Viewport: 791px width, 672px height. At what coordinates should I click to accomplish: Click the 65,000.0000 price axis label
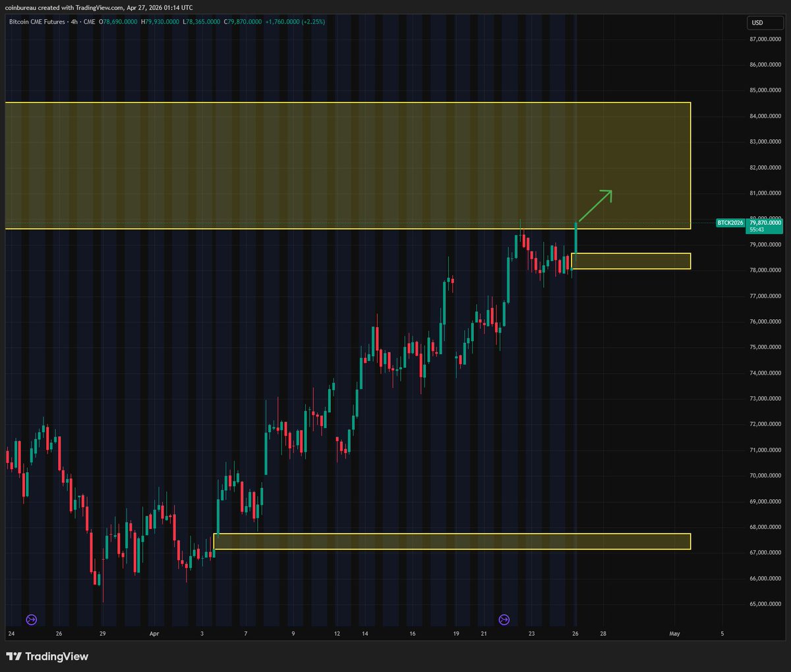[765, 604]
